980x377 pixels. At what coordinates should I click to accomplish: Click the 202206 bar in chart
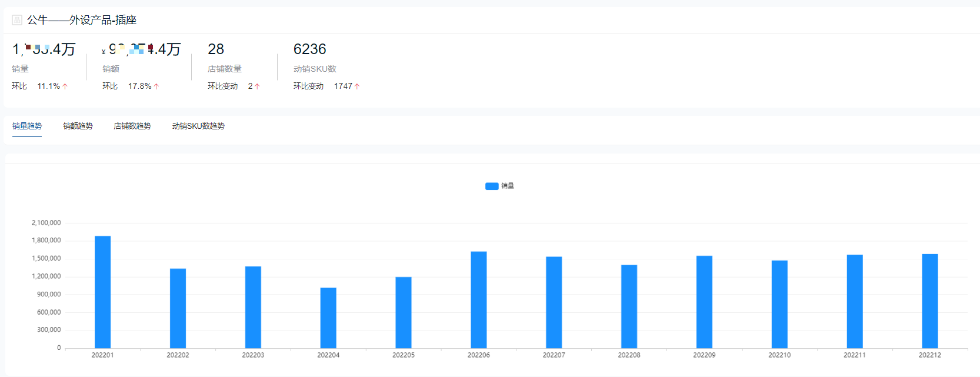coord(479,300)
